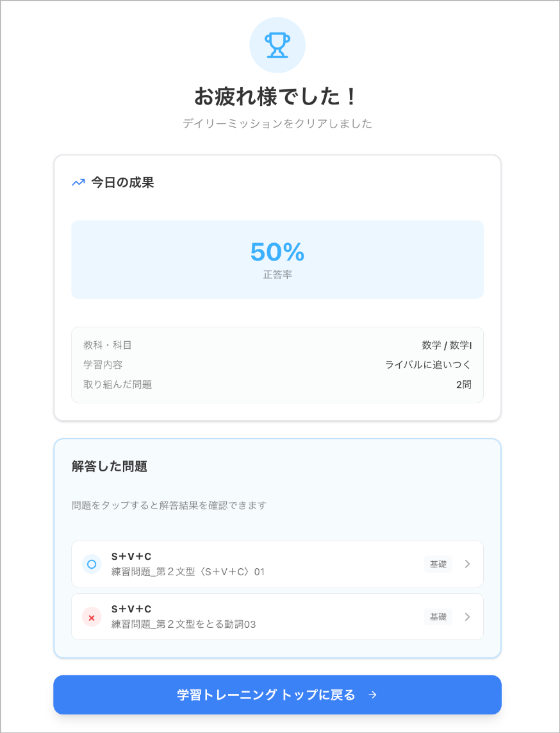Image resolution: width=560 pixels, height=733 pixels.
Task: Click 基礎 tag on the second question
Action: tap(438, 617)
